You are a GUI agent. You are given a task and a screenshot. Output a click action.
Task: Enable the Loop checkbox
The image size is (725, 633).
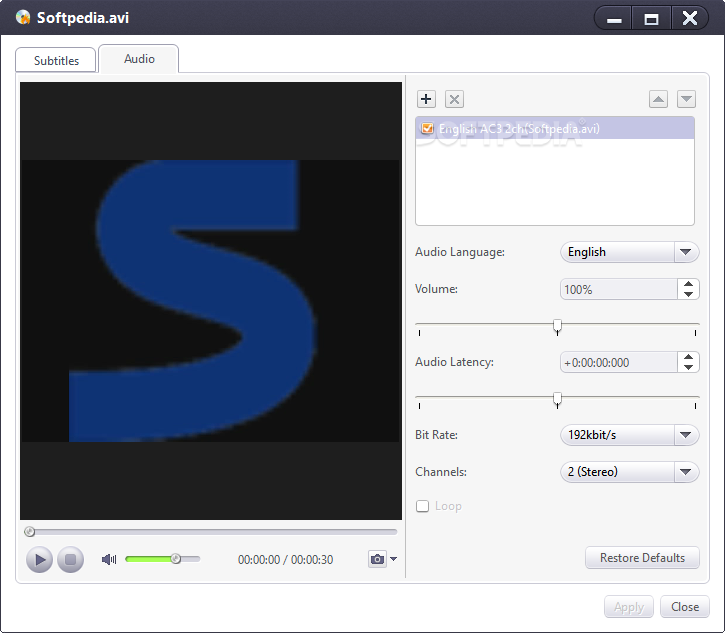point(422,506)
